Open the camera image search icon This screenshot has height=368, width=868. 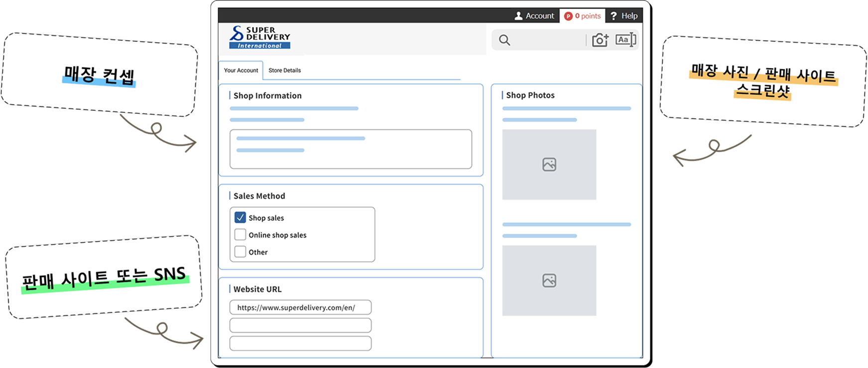click(600, 40)
